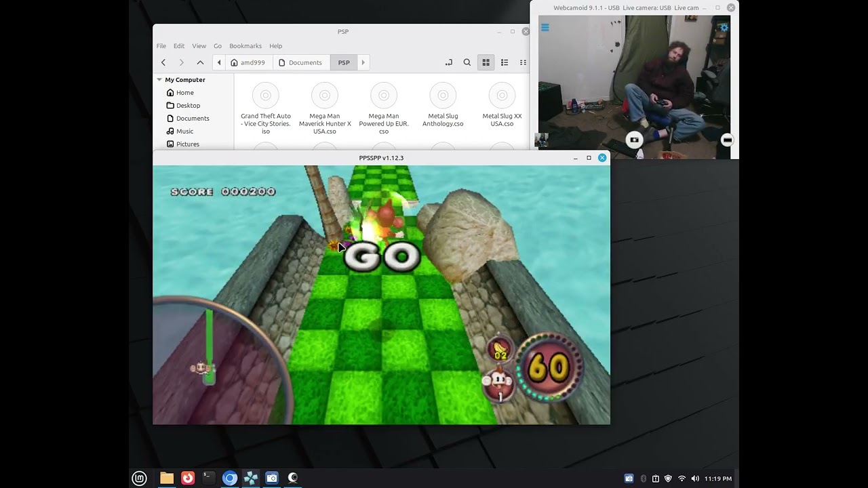Open the Bookmarks menu

tap(245, 46)
